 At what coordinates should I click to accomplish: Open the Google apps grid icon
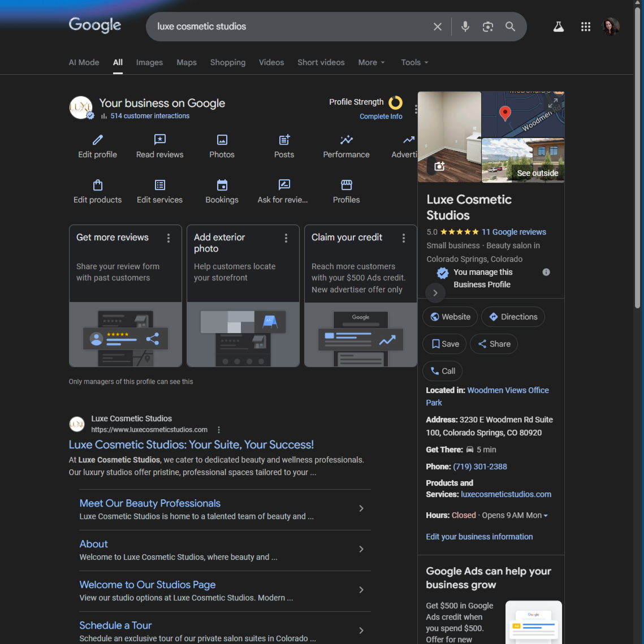(x=586, y=27)
